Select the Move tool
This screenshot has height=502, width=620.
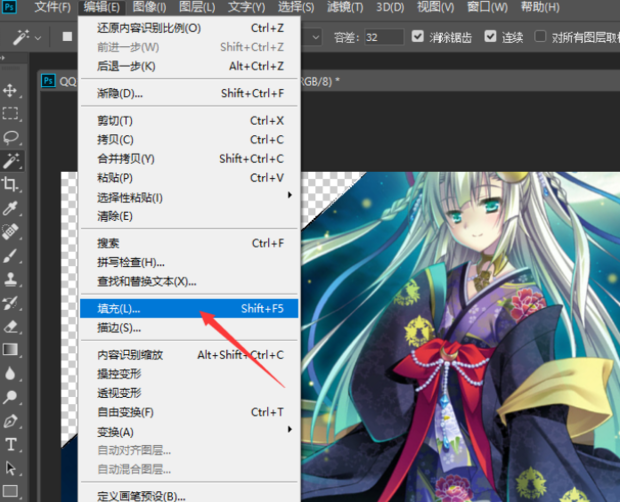pyautogui.click(x=10, y=91)
